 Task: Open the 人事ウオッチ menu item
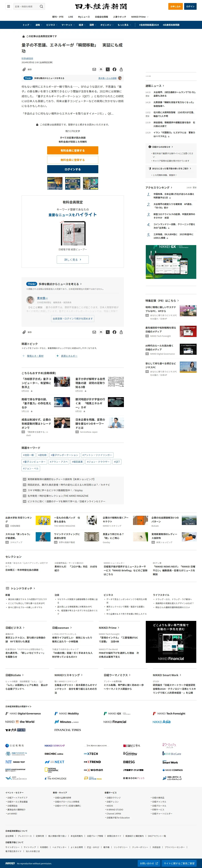click(x=120, y=17)
